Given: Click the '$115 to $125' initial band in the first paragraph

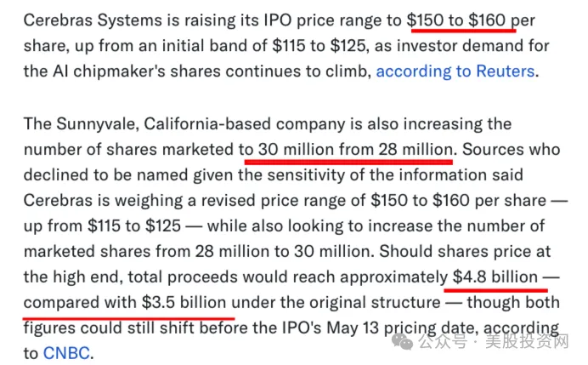Looking at the screenshot, I should (319, 46).
